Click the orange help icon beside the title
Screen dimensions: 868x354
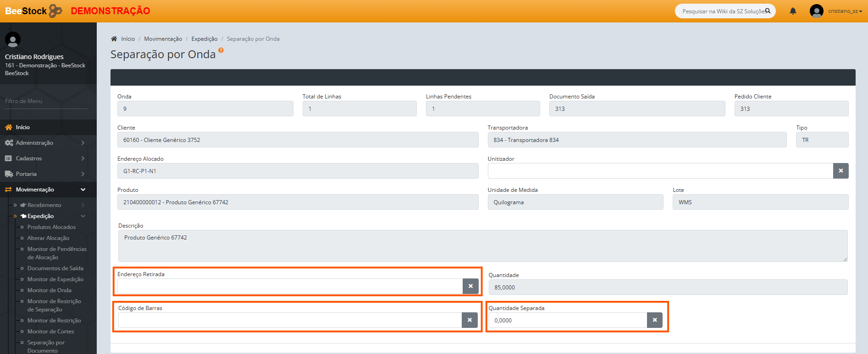pyautogui.click(x=221, y=50)
